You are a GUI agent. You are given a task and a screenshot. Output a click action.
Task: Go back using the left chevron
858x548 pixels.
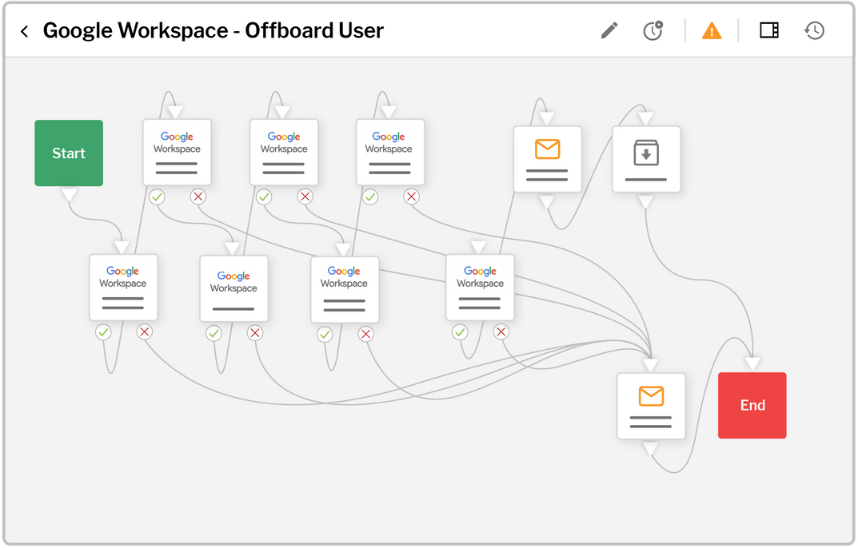(x=24, y=31)
